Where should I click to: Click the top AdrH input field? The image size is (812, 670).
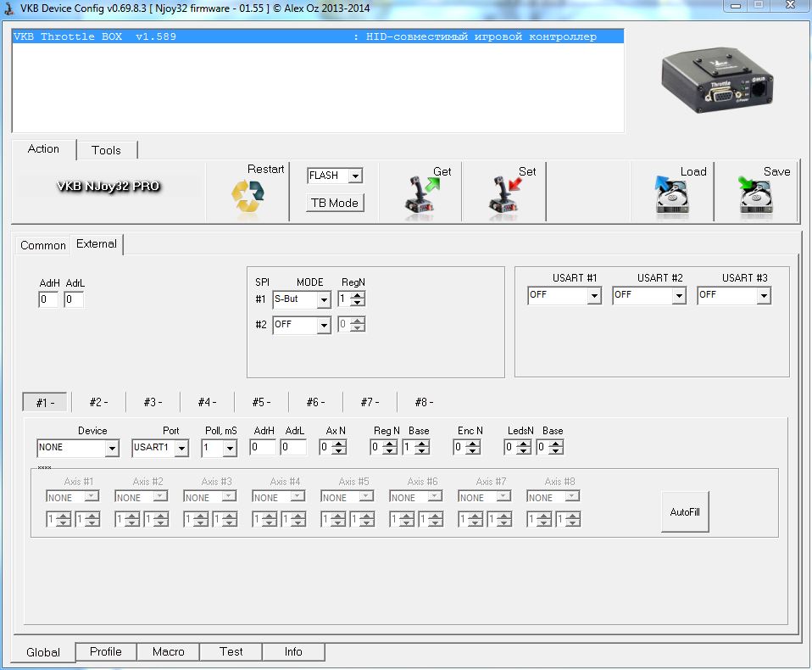(48, 299)
